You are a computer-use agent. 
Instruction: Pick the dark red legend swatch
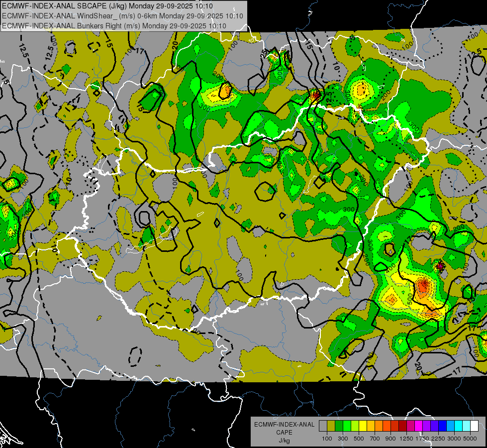pyautogui.click(x=402, y=426)
